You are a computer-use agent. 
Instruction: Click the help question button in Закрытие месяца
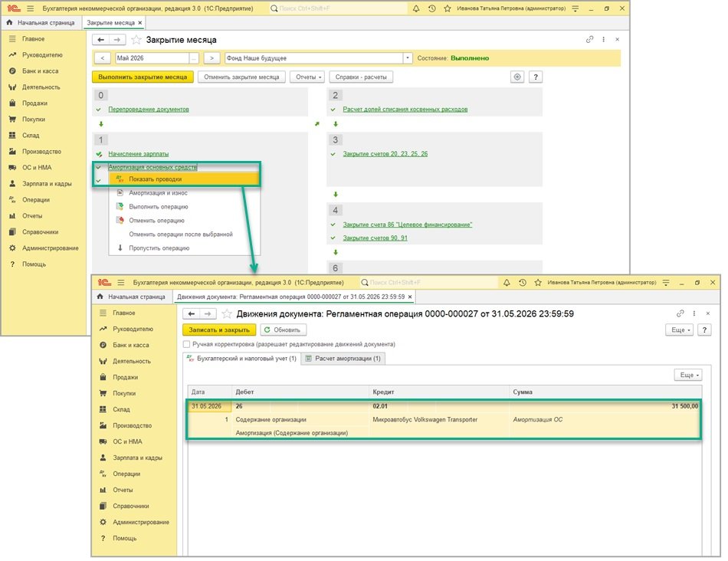click(536, 77)
